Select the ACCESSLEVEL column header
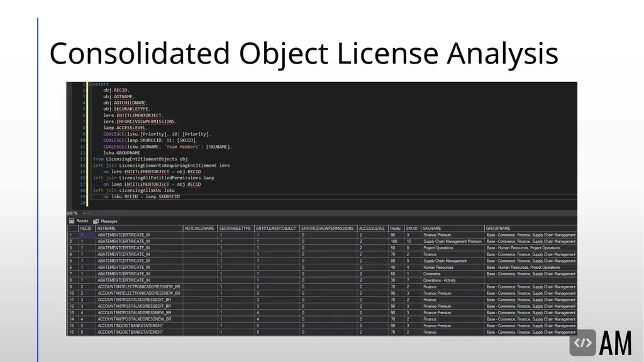The height and width of the screenshot is (362, 644). point(372,229)
